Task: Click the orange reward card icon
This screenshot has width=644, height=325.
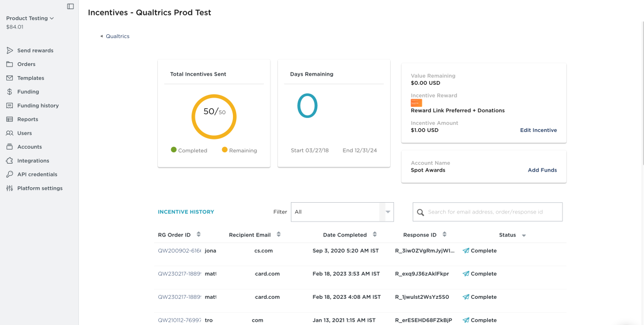Action: (x=416, y=103)
